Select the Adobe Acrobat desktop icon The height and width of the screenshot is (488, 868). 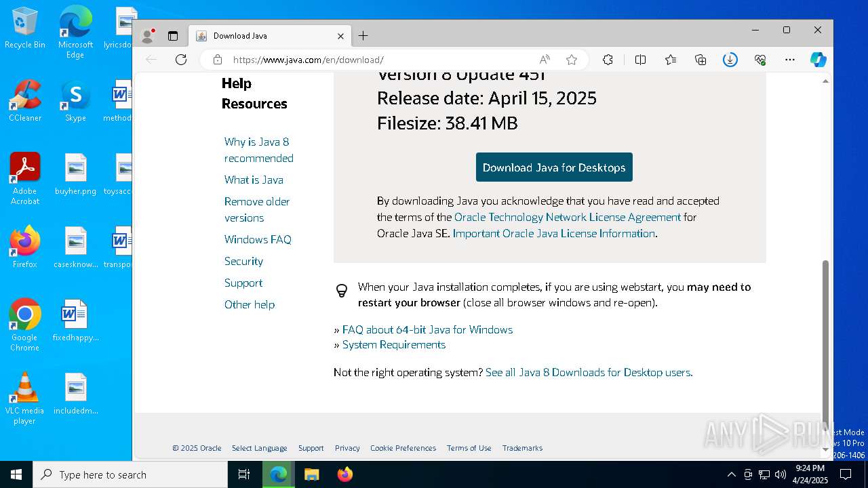[25, 179]
